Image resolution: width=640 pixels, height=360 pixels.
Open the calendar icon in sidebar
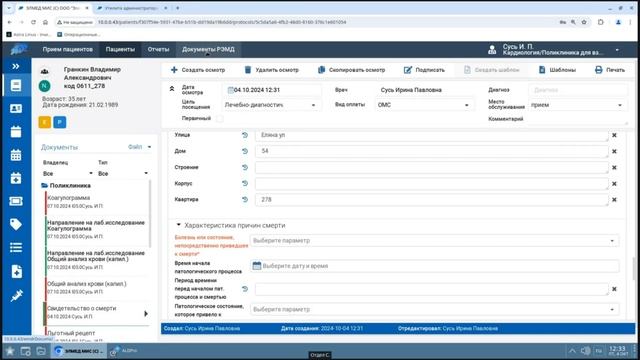16,132
